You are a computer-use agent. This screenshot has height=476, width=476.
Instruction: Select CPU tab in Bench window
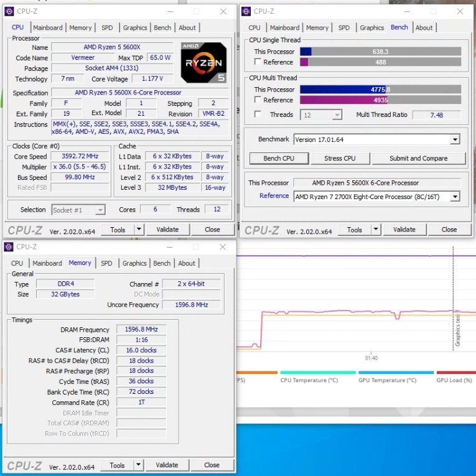pos(254,27)
